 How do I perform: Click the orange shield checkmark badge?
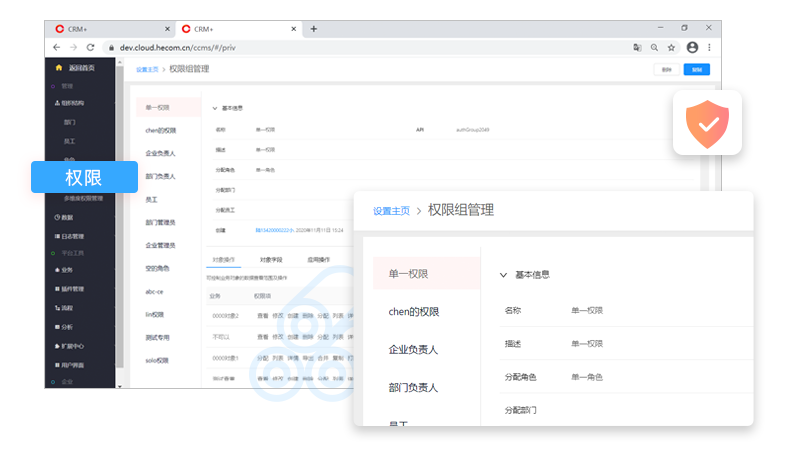(x=707, y=123)
